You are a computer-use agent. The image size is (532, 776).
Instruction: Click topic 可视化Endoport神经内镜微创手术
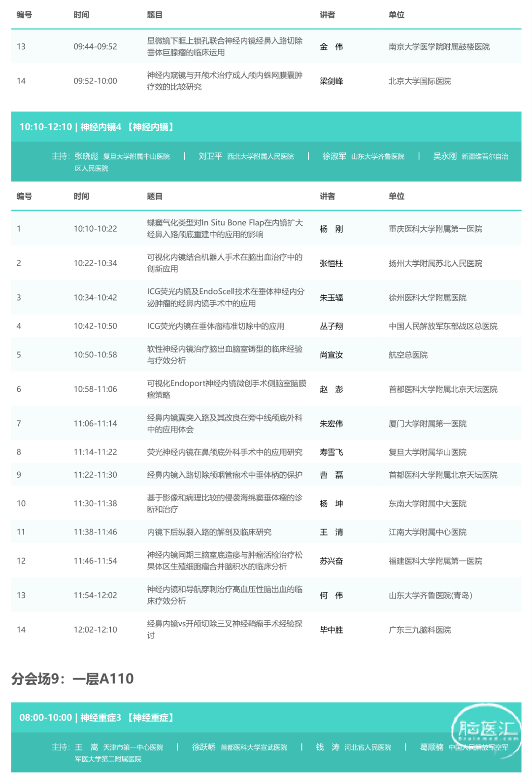[227, 389]
